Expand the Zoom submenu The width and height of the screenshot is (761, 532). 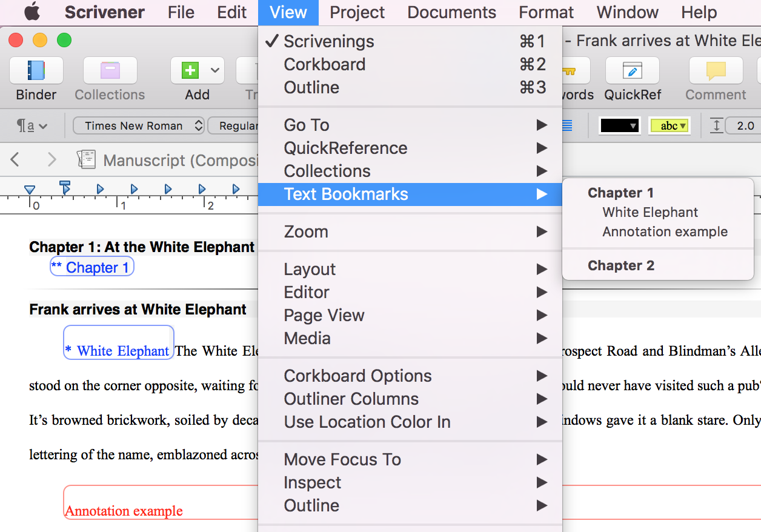click(410, 231)
